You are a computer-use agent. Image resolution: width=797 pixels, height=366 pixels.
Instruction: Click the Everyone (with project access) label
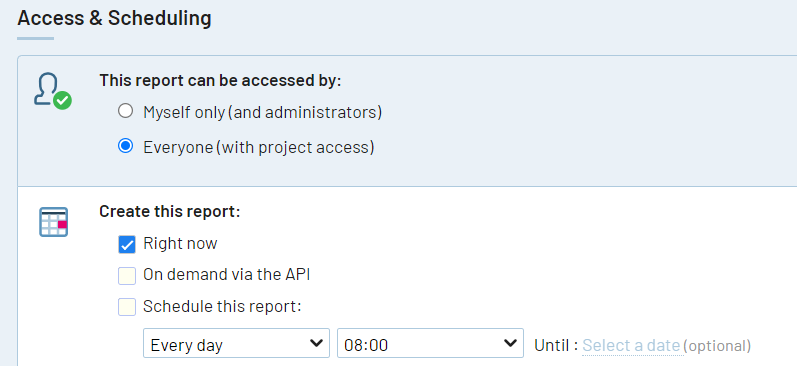(x=259, y=147)
